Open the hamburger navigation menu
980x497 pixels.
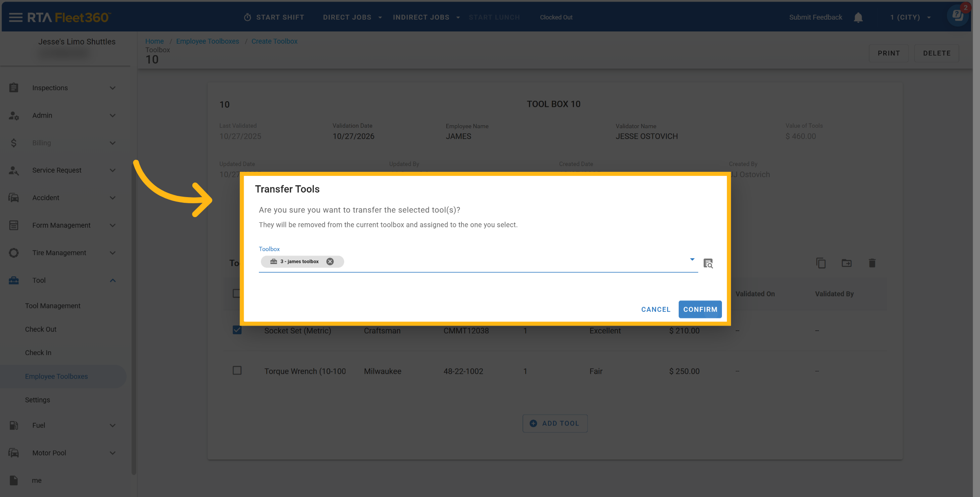click(x=16, y=17)
